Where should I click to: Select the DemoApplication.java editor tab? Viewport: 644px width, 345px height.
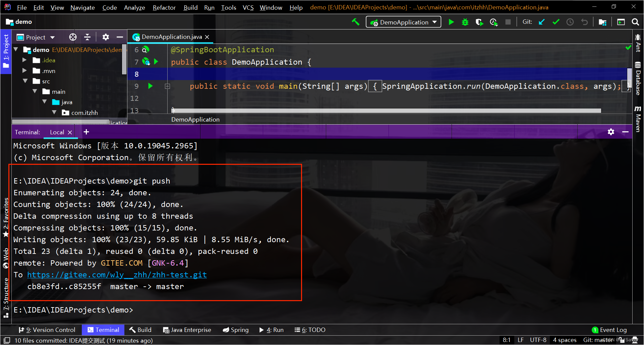(171, 37)
